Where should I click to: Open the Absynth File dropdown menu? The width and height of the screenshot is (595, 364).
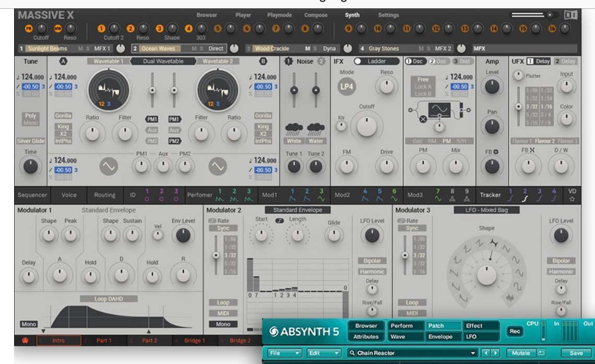(284, 353)
